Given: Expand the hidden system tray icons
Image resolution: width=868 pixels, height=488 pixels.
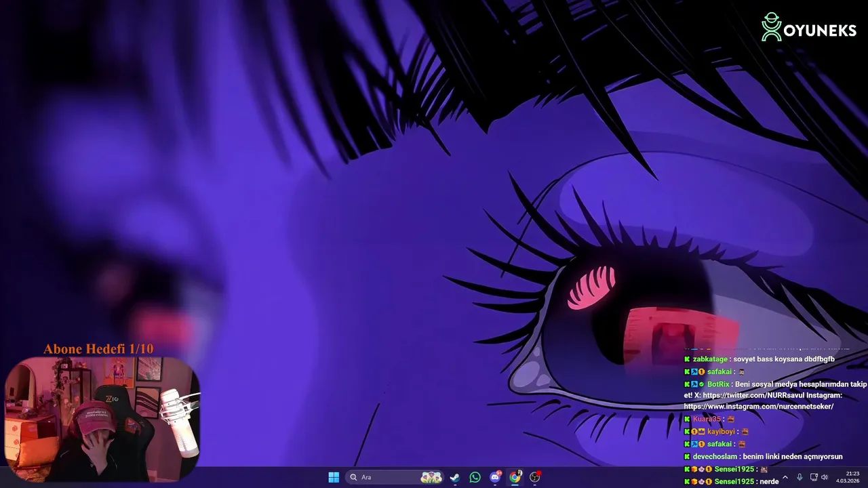Looking at the screenshot, I should tap(785, 477).
